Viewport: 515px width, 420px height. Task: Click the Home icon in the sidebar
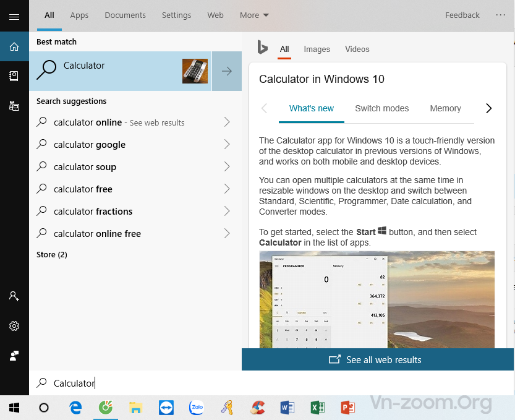(x=14, y=46)
